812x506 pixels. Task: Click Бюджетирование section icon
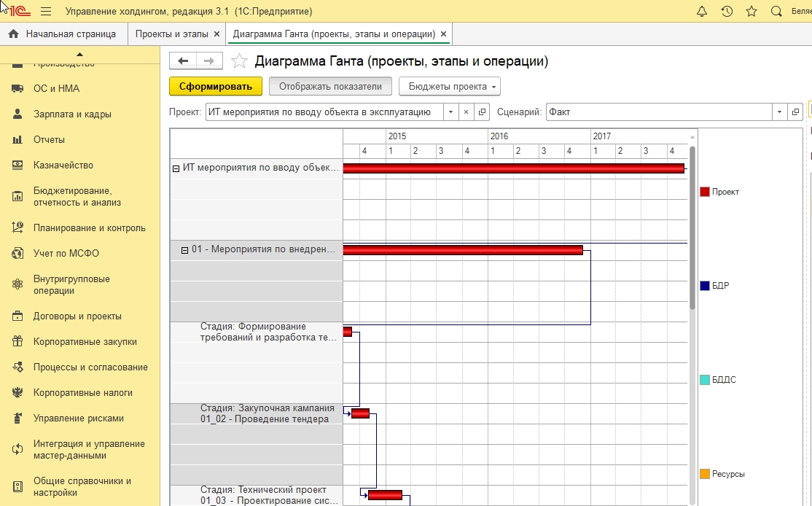coord(17,196)
